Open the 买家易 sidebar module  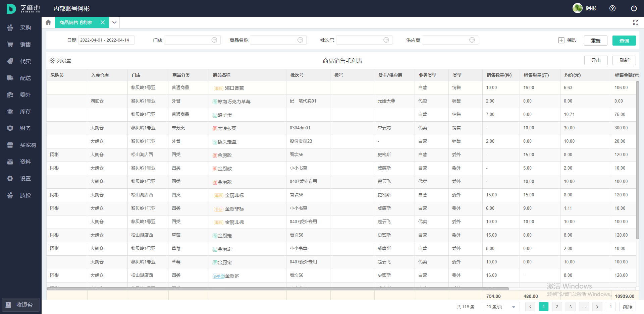pos(21,145)
